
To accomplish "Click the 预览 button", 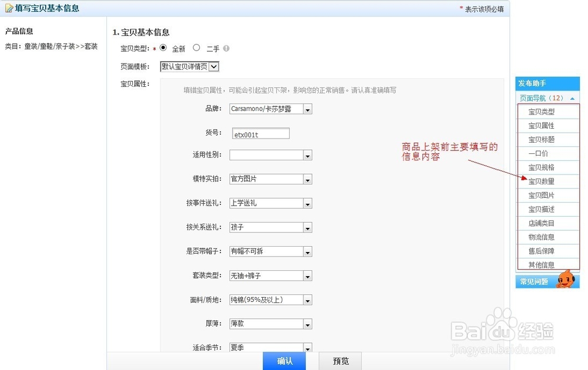I will pyautogui.click(x=340, y=361).
